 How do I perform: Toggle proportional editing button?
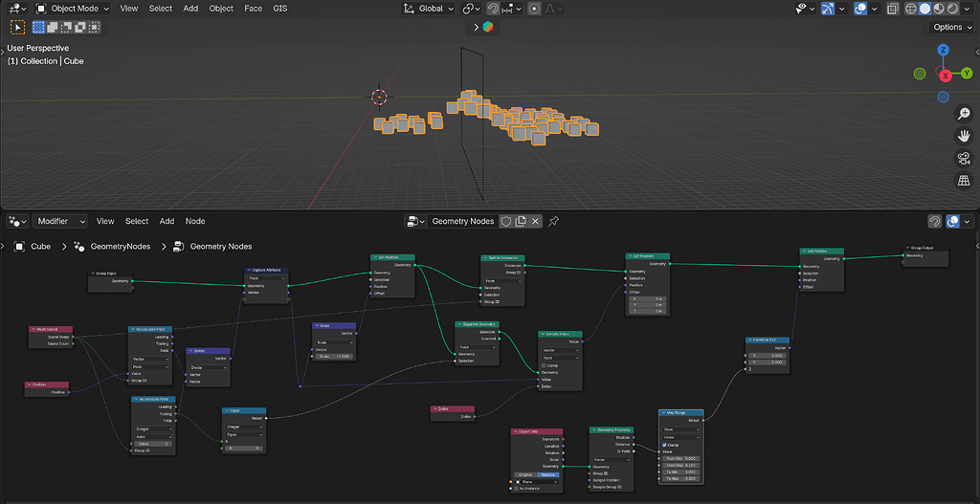(x=534, y=9)
